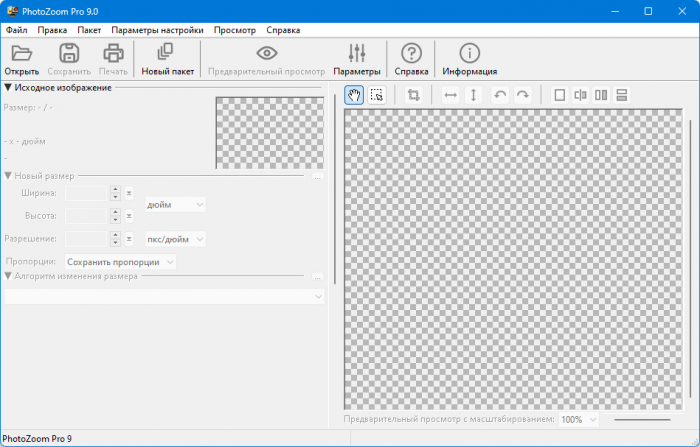Select the Hand pan tool
Viewport: 700px width, 447px height.
pos(354,95)
